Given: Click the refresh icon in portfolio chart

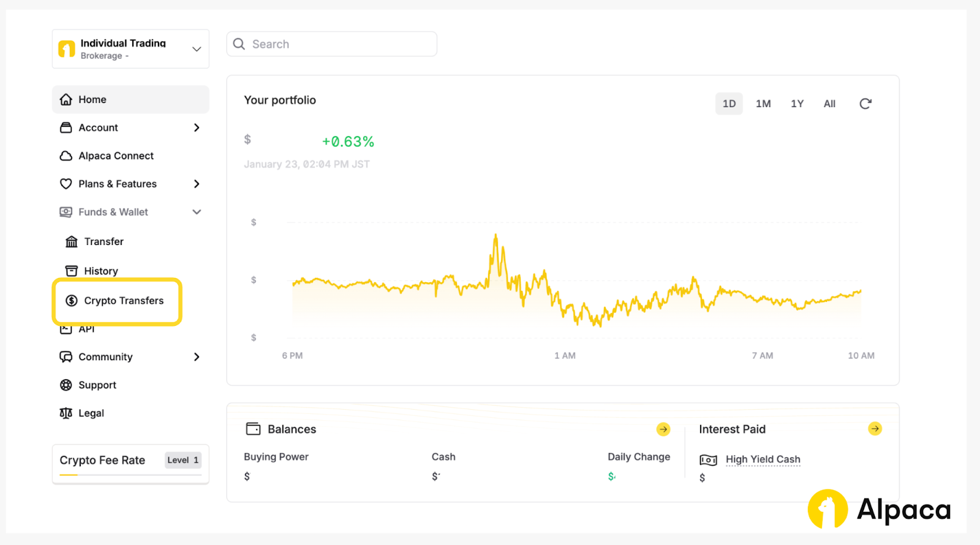Looking at the screenshot, I should 865,104.
